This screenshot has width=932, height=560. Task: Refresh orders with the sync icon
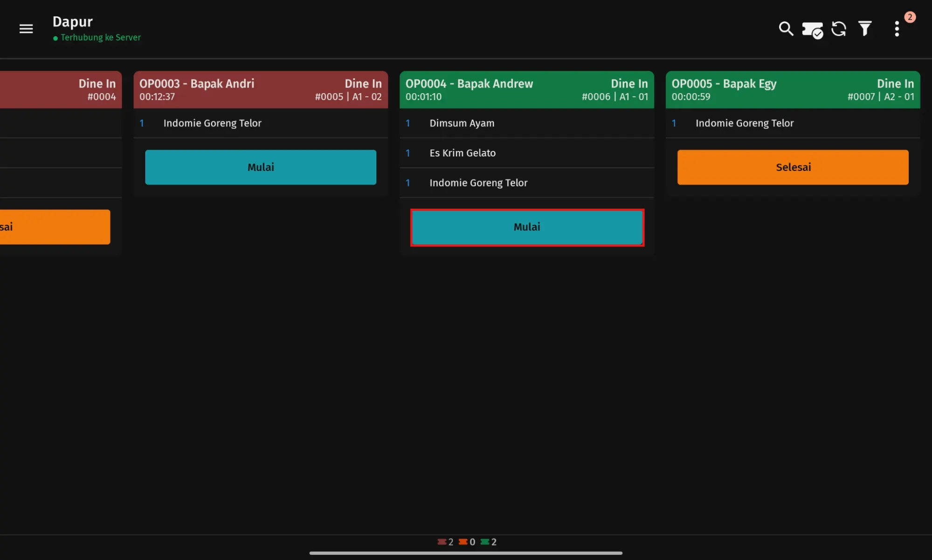[x=839, y=29]
